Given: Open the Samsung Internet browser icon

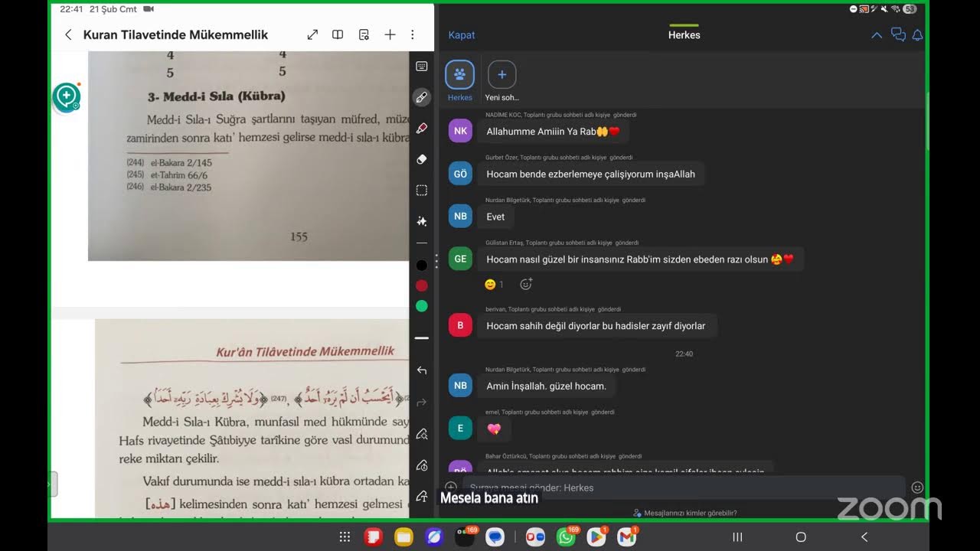Looking at the screenshot, I should coord(434,537).
